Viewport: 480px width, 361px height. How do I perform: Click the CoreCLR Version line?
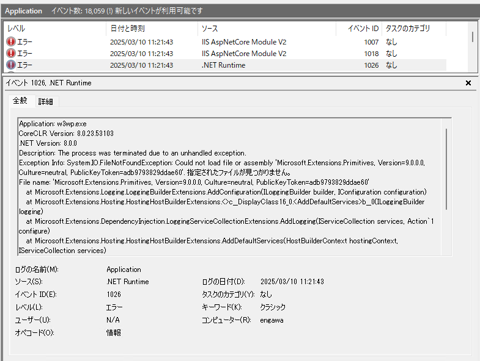point(66,133)
